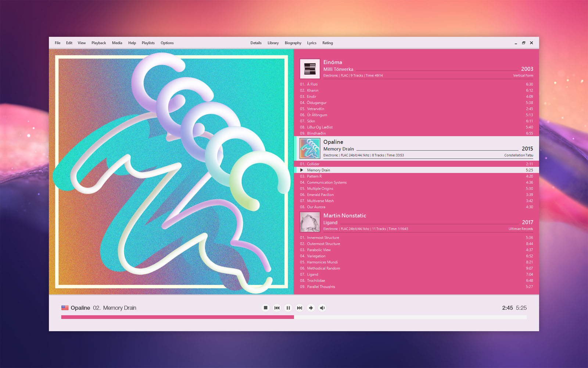Open the Options menu
Screen dimensions: 588x368
click(167, 43)
